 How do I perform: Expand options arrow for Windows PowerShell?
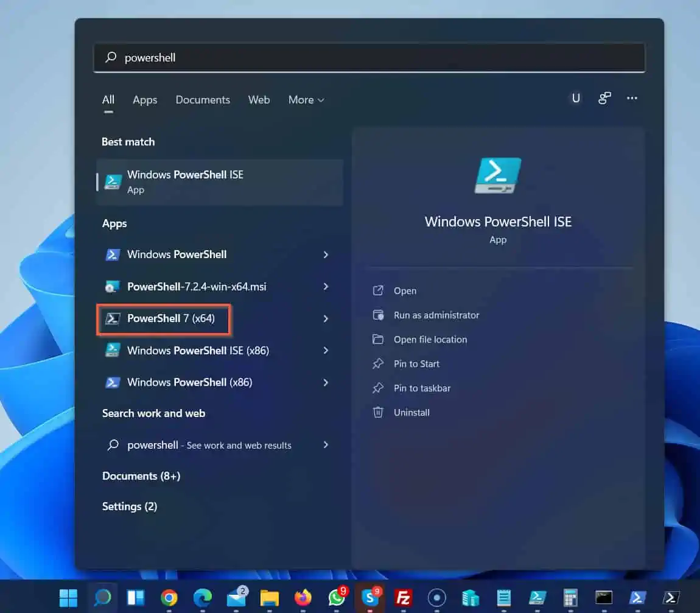(326, 254)
